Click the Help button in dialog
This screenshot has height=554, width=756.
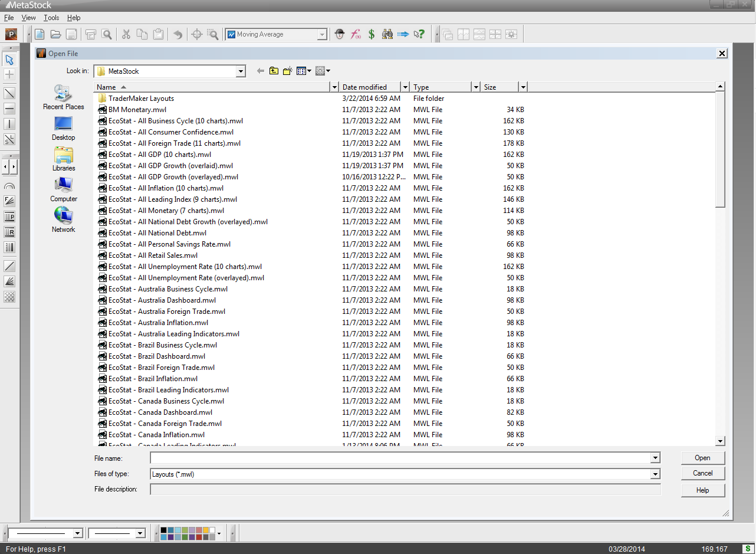[x=702, y=490]
